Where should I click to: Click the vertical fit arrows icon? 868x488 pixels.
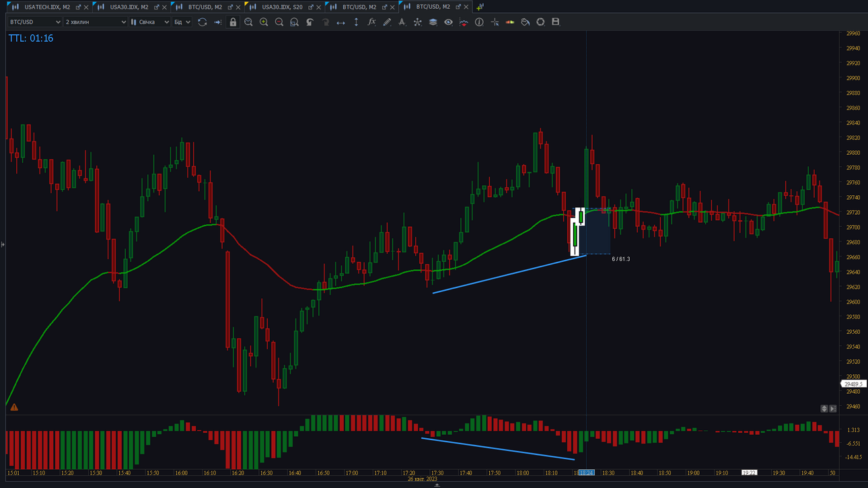click(356, 22)
